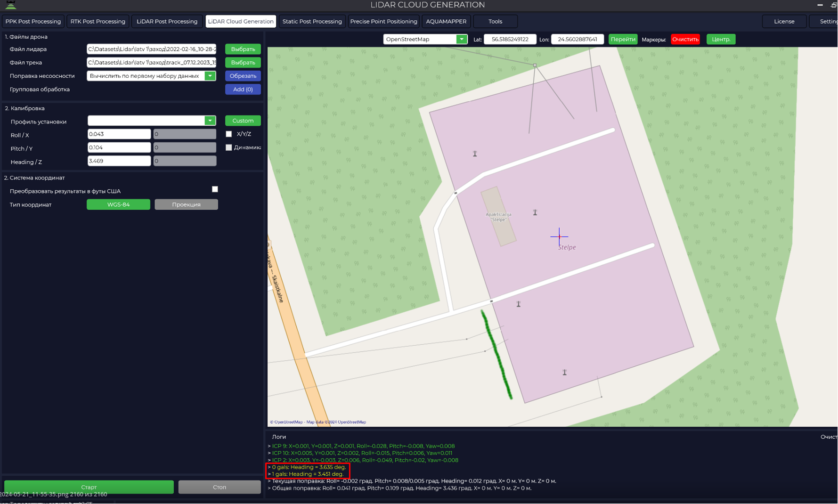This screenshot has height=504, width=838.
Task: Click the blue crosshair marker on map
Action: 559,236
